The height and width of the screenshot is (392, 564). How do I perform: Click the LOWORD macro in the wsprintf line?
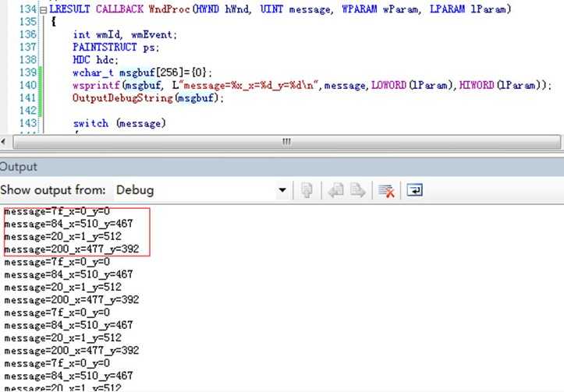pos(388,86)
